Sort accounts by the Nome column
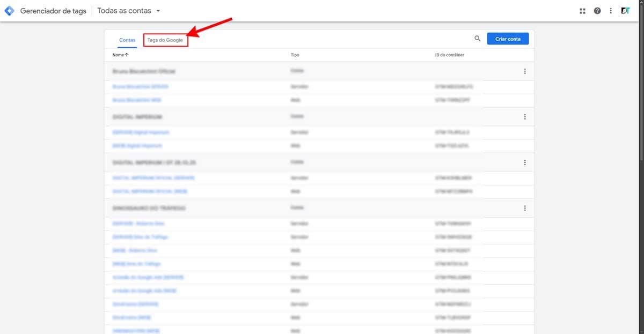The width and height of the screenshot is (644, 334). tap(121, 55)
